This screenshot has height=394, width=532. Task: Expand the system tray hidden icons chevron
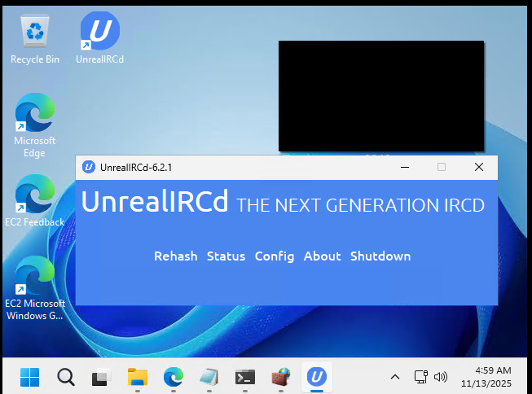tap(395, 377)
